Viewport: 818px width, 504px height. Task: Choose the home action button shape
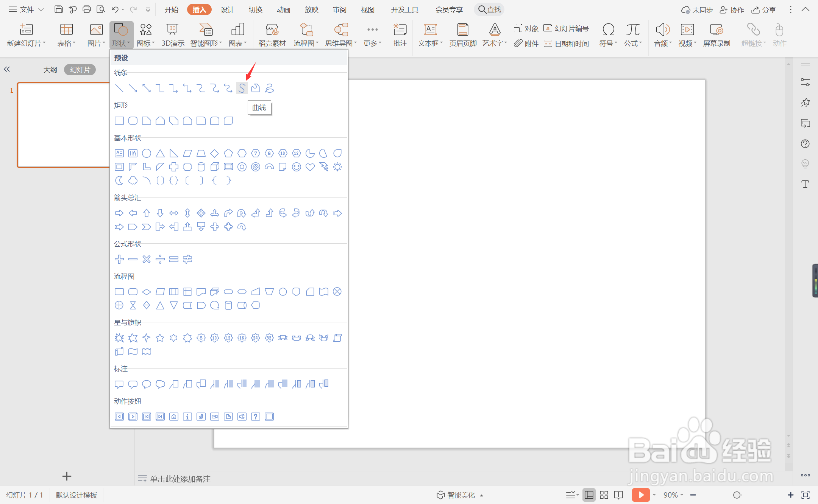pyautogui.click(x=173, y=417)
